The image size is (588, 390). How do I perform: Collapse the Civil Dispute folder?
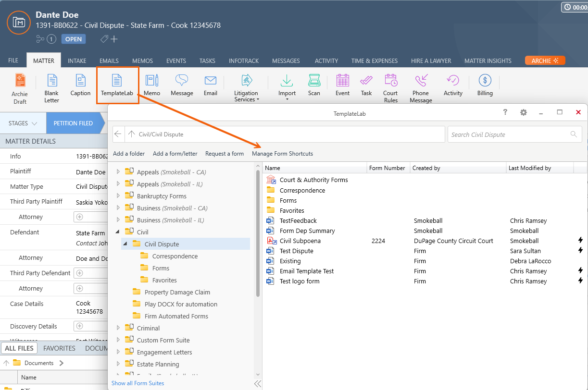[125, 244]
